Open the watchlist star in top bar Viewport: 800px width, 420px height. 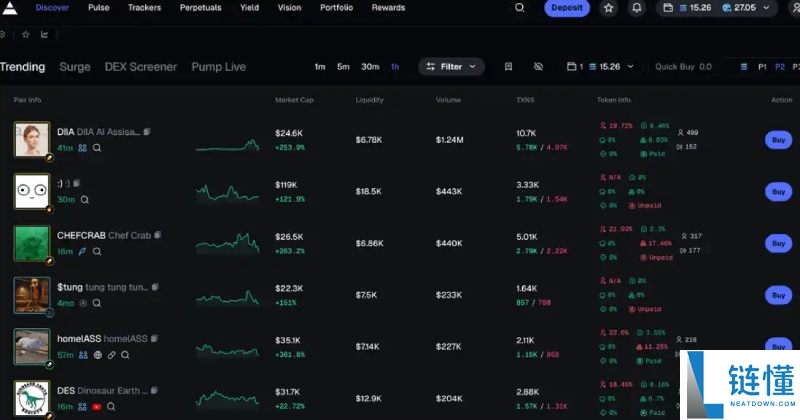tap(609, 8)
